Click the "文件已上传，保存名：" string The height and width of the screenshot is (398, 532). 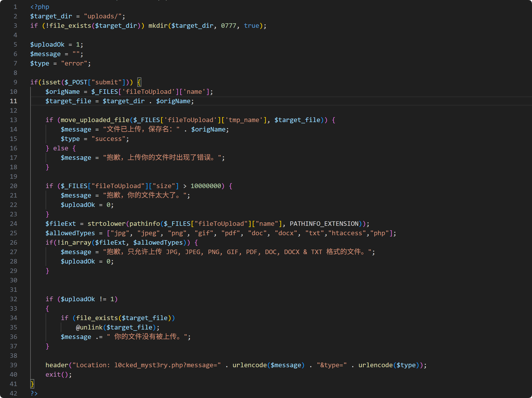click(x=141, y=130)
